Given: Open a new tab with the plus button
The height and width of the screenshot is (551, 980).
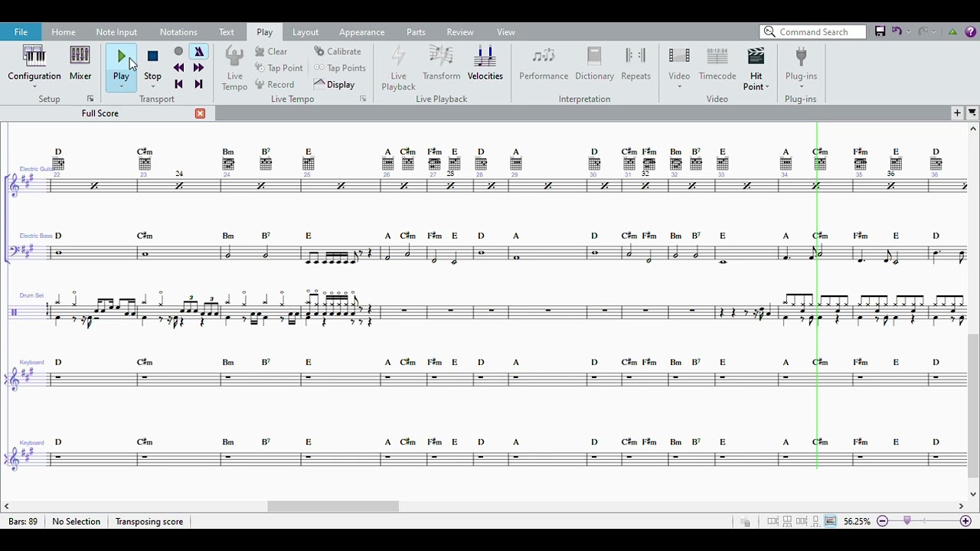Looking at the screenshot, I should (x=957, y=113).
